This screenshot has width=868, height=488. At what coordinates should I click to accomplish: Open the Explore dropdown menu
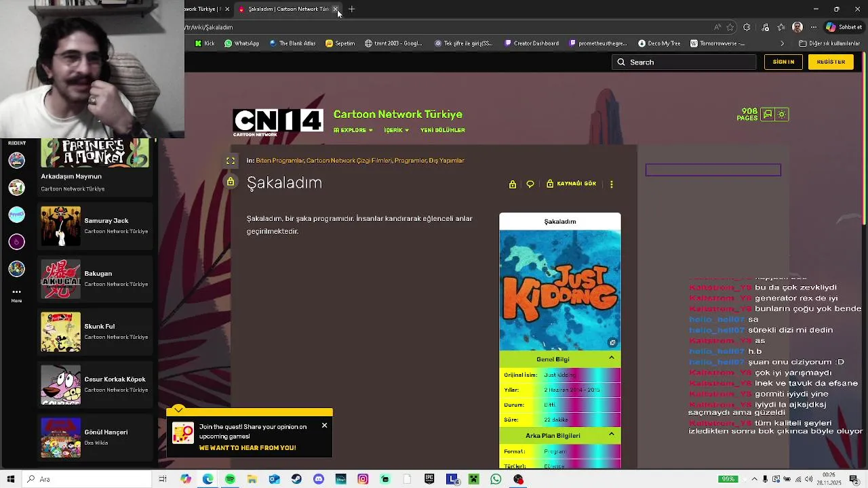(x=353, y=130)
